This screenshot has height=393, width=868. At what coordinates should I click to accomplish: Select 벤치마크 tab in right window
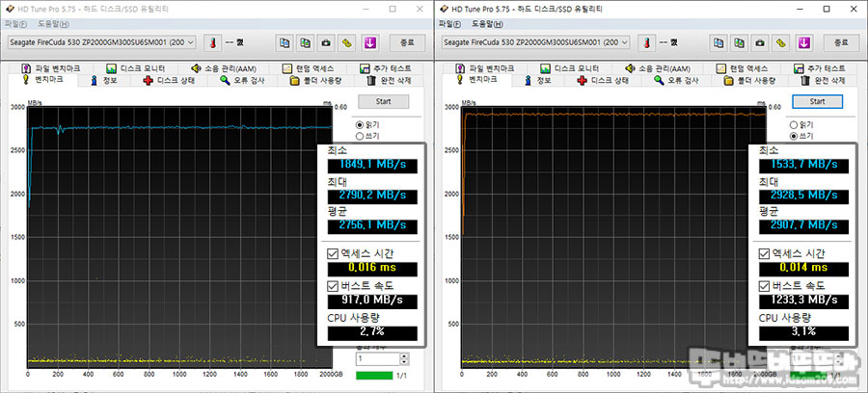475,80
